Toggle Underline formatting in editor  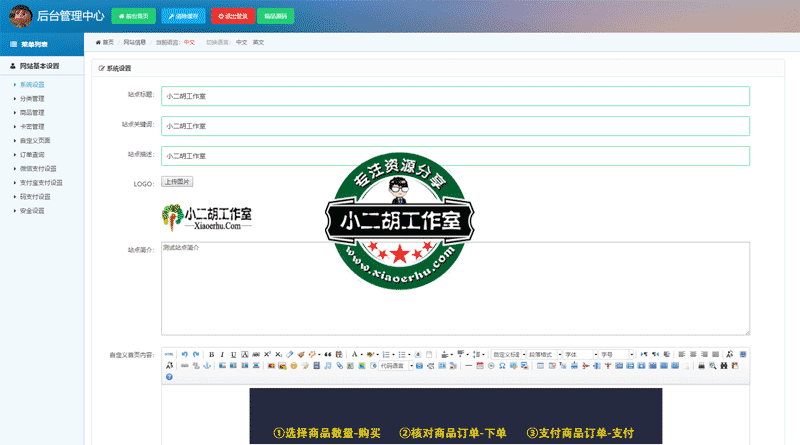pos(233,354)
